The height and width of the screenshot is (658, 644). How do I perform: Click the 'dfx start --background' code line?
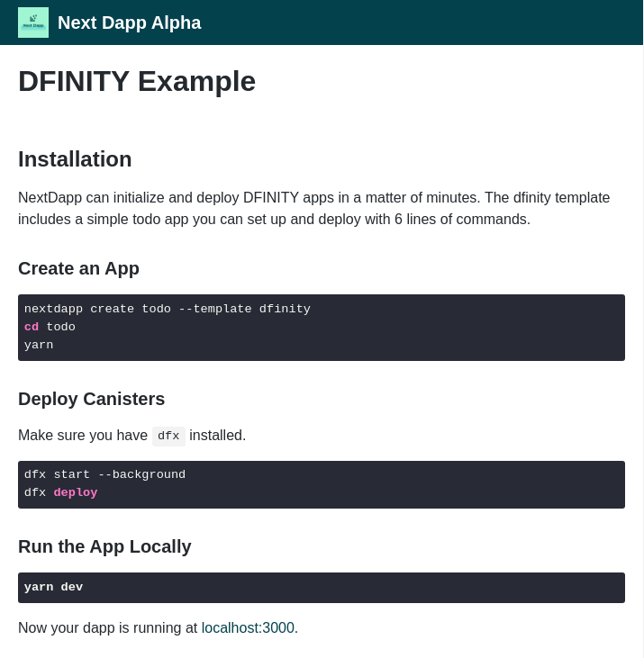point(104,474)
